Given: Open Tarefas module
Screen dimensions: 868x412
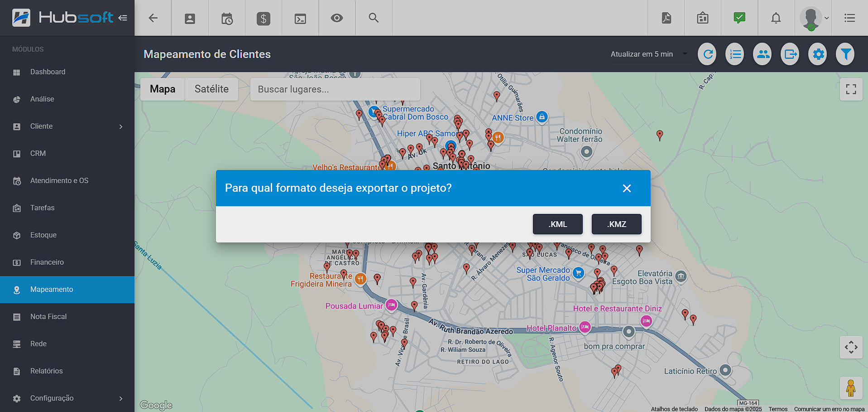Looking at the screenshot, I should (67, 208).
